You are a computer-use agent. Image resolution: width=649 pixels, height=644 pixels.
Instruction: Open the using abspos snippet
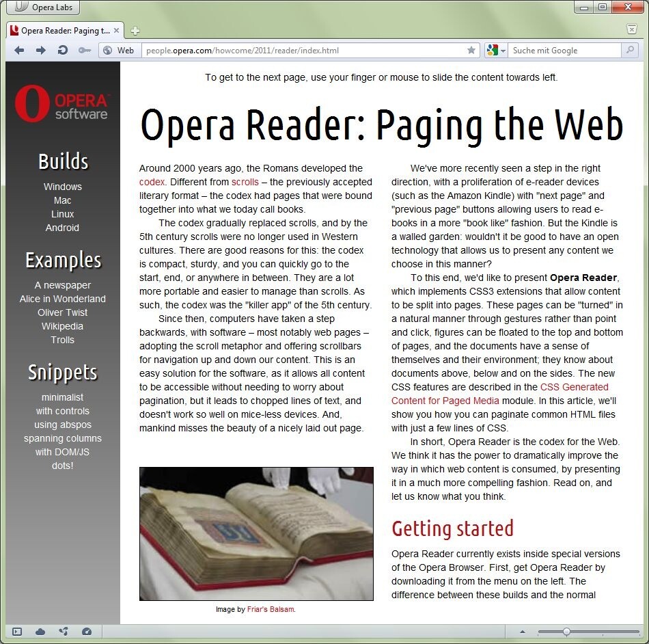tap(62, 425)
